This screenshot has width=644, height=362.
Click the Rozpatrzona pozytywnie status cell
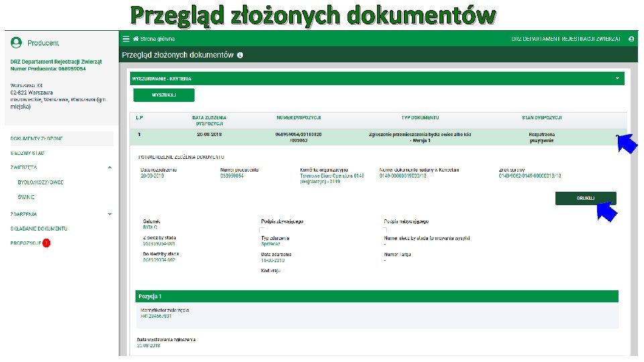click(x=541, y=137)
